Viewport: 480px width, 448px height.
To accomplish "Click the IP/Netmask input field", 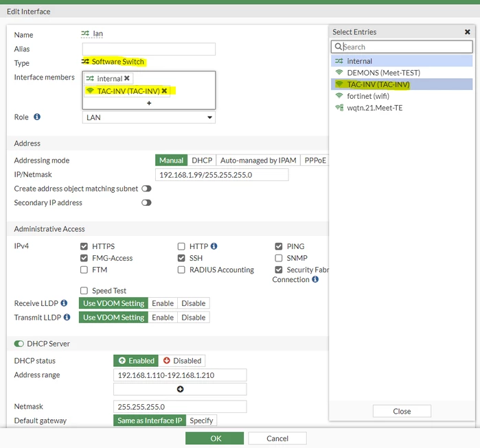I will 222,175.
